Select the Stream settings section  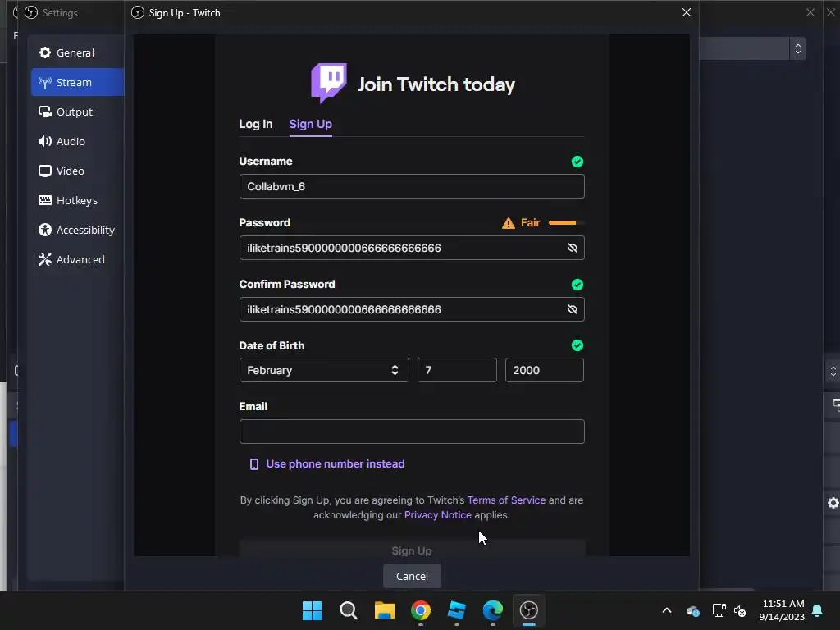point(77,82)
